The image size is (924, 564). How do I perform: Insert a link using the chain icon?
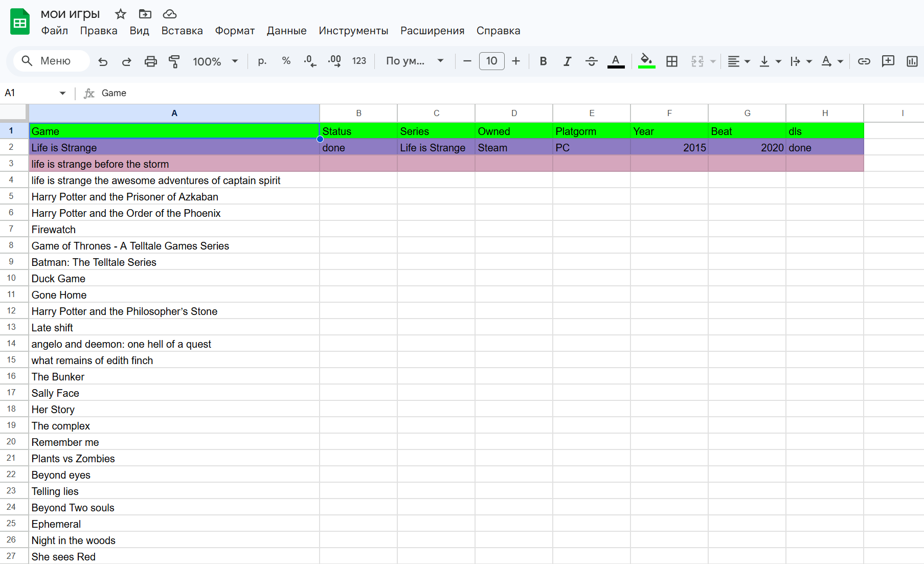[864, 61]
